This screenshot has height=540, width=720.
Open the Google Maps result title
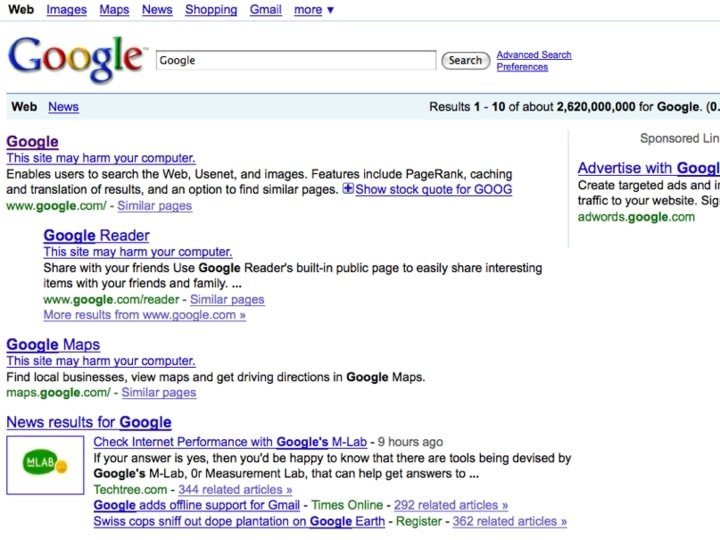pos(53,344)
